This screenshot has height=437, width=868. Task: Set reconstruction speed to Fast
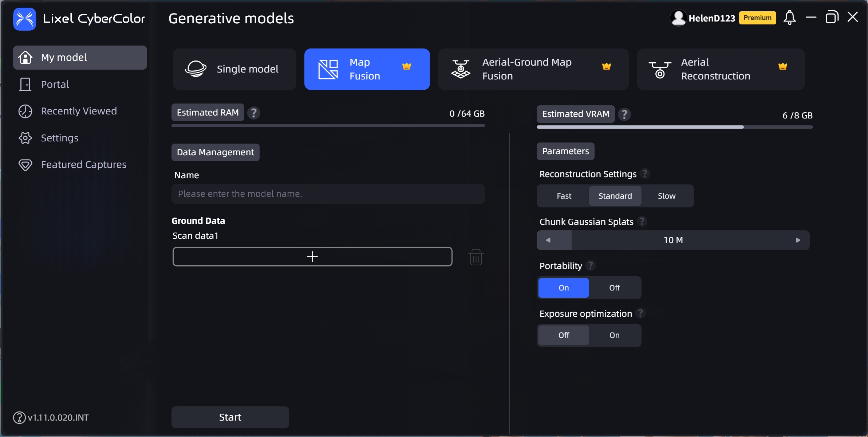(x=564, y=196)
